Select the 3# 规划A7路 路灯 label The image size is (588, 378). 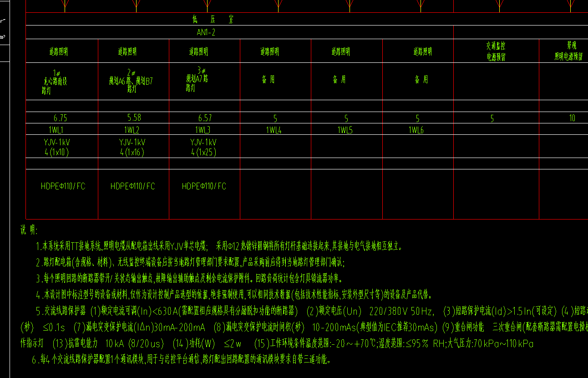coord(197,79)
